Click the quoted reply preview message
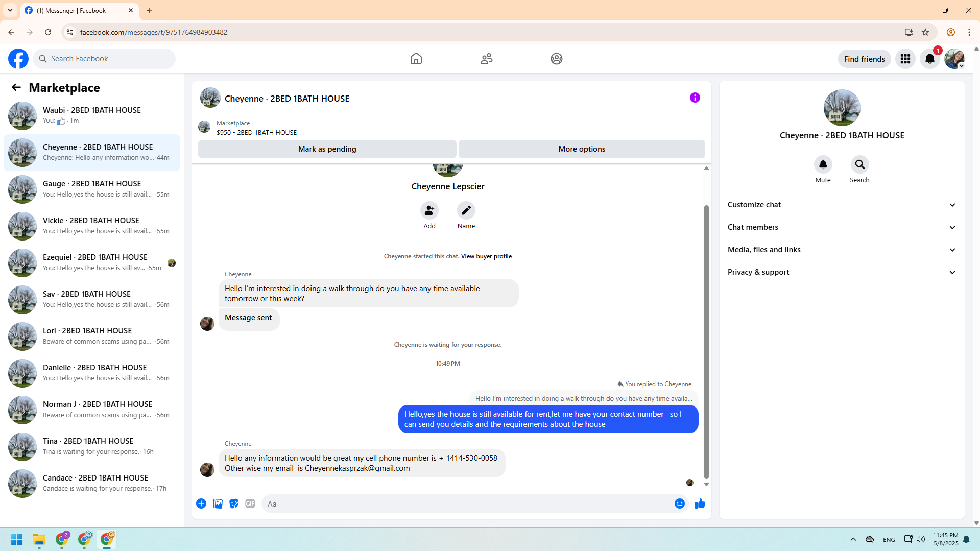 click(584, 398)
